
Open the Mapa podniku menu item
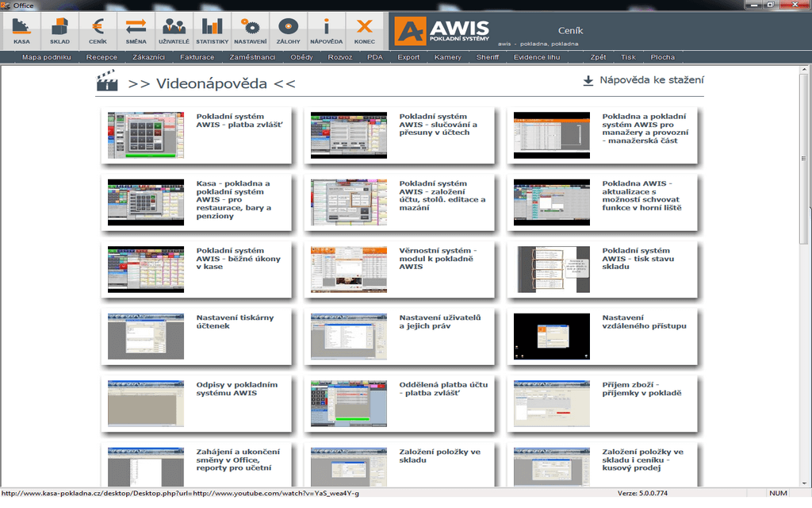(47, 57)
